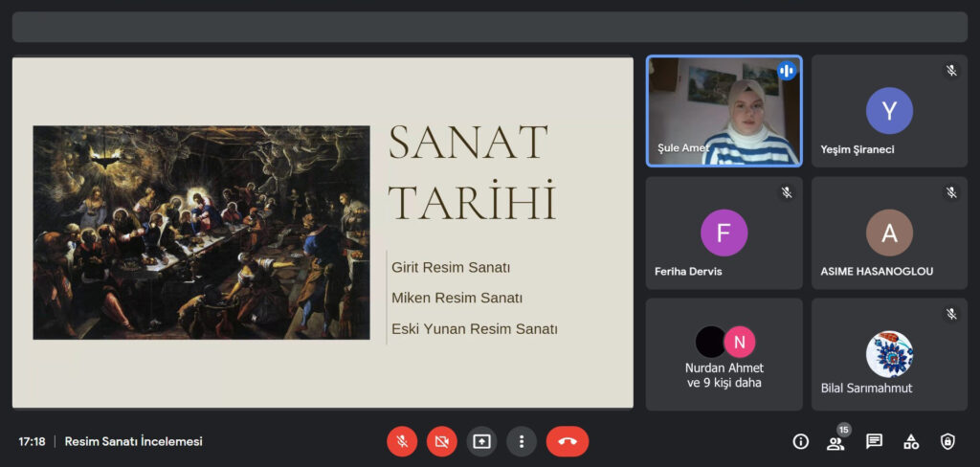Click muted mic icon on Yeşim Şiraneci tile
Viewport: 980px width, 467px height.
(x=951, y=71)
